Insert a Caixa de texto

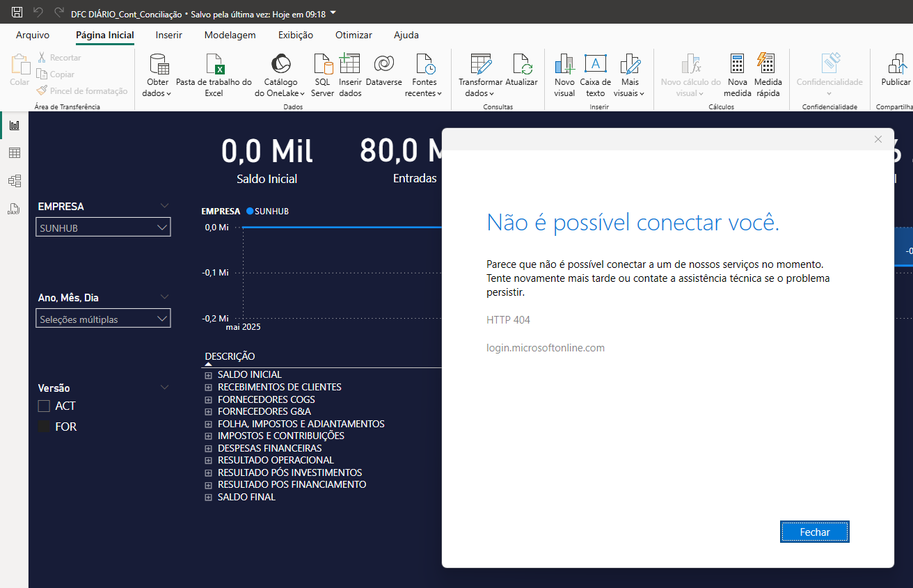595,65
